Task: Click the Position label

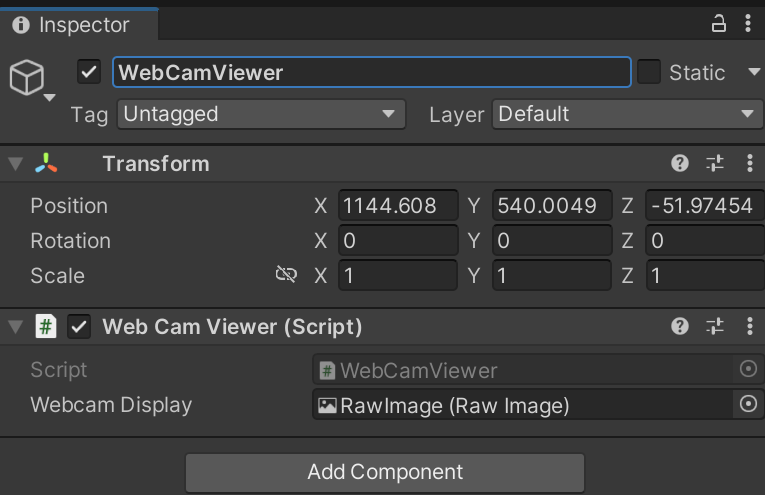Action: [x=69, y=206]
